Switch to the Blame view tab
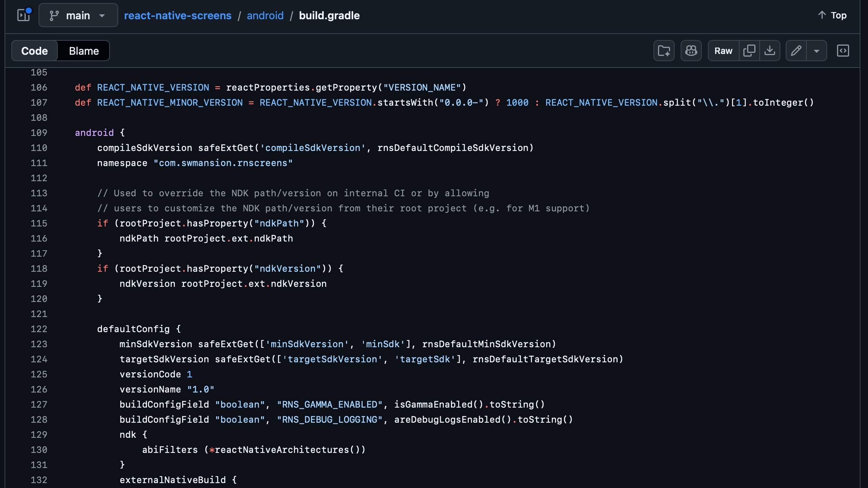 pyautogui.click(x=84, y=51)
